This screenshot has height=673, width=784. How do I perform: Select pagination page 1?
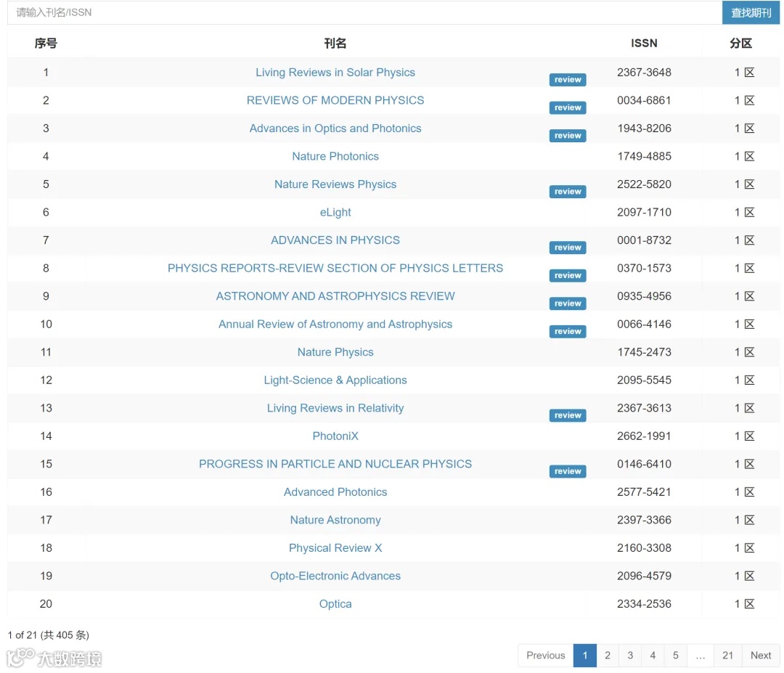pyautogui.click(x=585, y=656)
